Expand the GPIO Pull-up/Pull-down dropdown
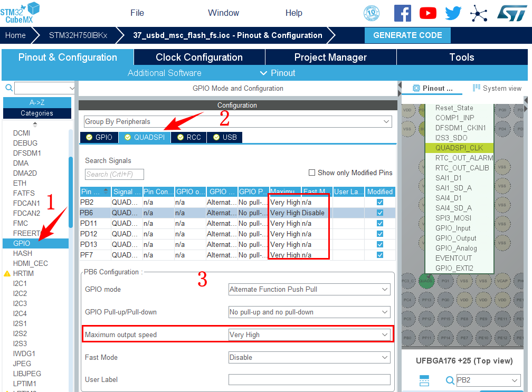The image size is (532, 392). [x=309, y=312]
